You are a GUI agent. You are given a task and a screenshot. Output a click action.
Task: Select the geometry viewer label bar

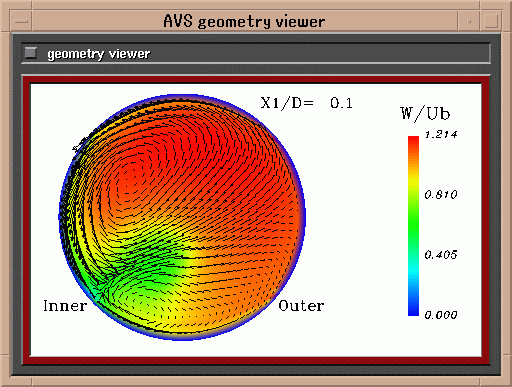[256, 53]
